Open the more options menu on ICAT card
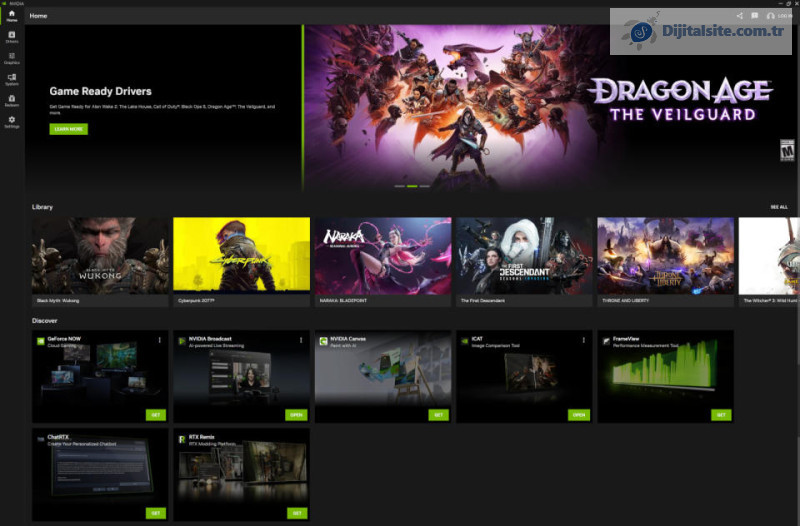 coord(584,340)
